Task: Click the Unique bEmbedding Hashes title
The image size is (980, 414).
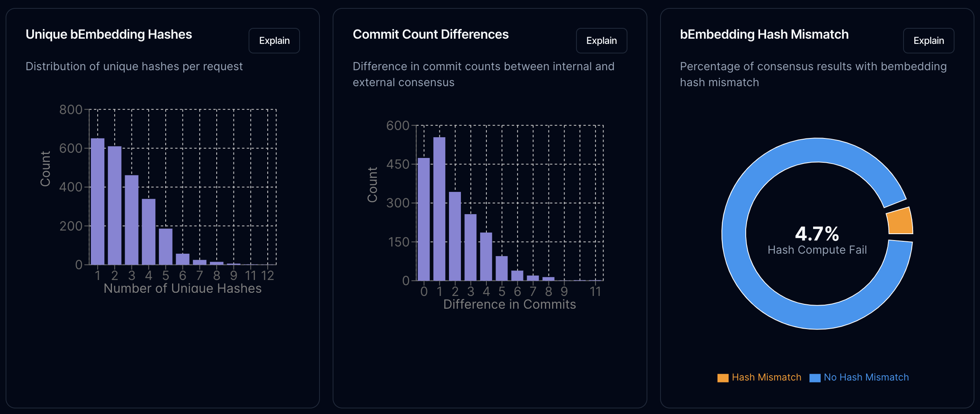Action: pyautogui.click(x=109, y=34)
